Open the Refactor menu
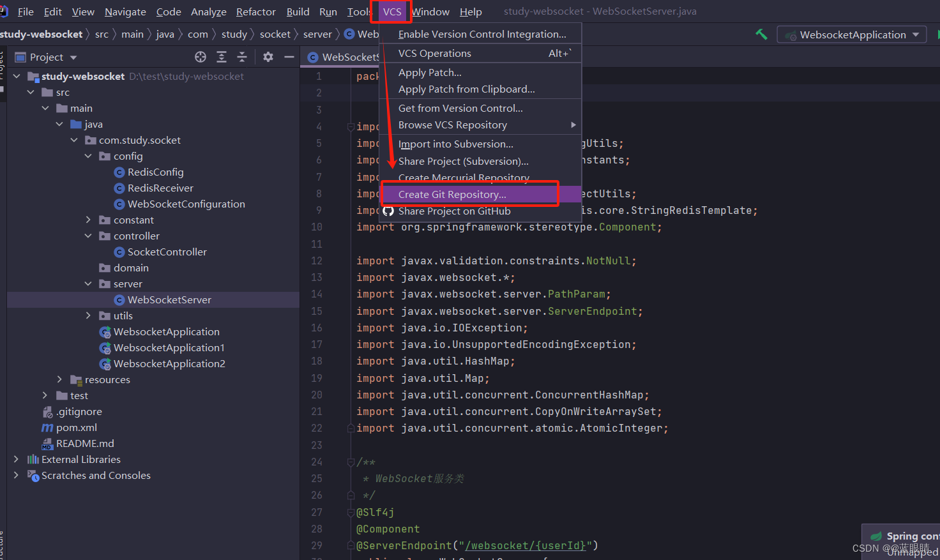This screenshot has height=560, width=940. click(x=256, y=11)
